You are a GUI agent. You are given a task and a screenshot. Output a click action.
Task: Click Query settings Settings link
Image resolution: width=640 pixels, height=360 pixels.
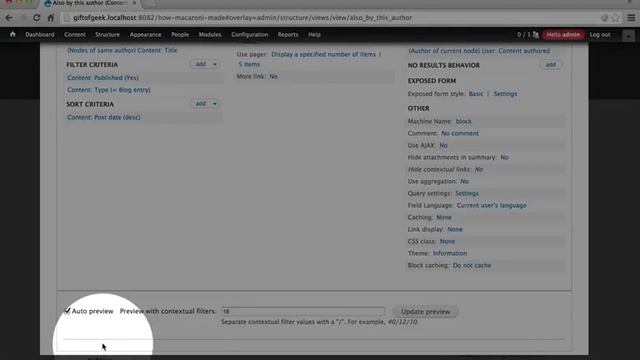point(467,193)
